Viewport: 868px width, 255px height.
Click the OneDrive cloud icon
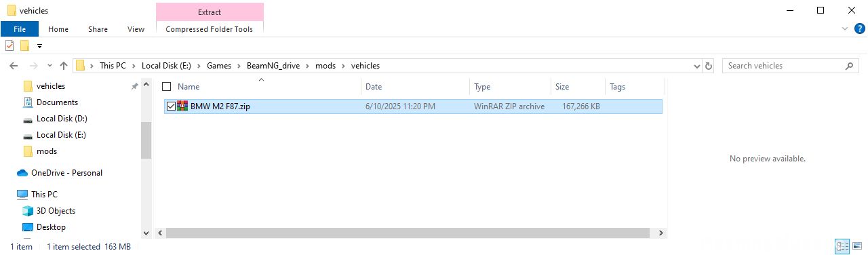tap(22, 173)
